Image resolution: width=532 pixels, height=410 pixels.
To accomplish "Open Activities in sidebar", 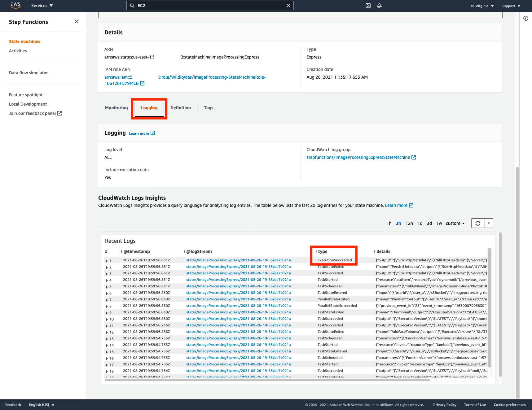I will coord(18,51).
